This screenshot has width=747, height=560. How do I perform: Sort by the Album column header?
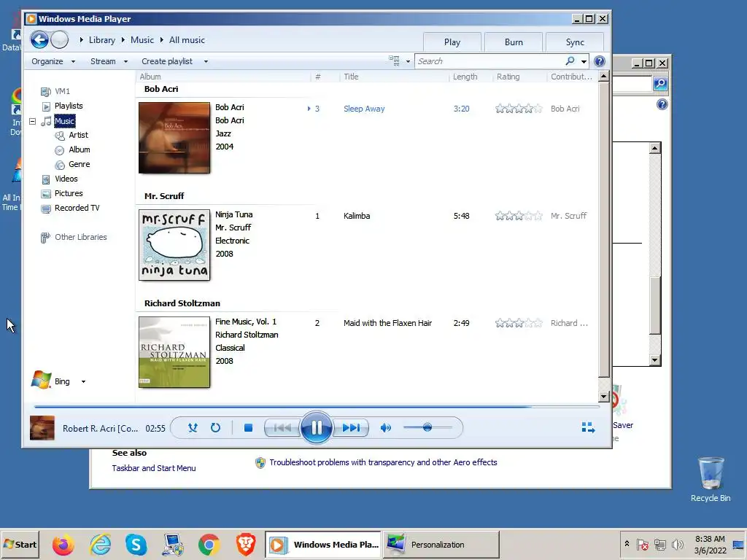point(223,77)
